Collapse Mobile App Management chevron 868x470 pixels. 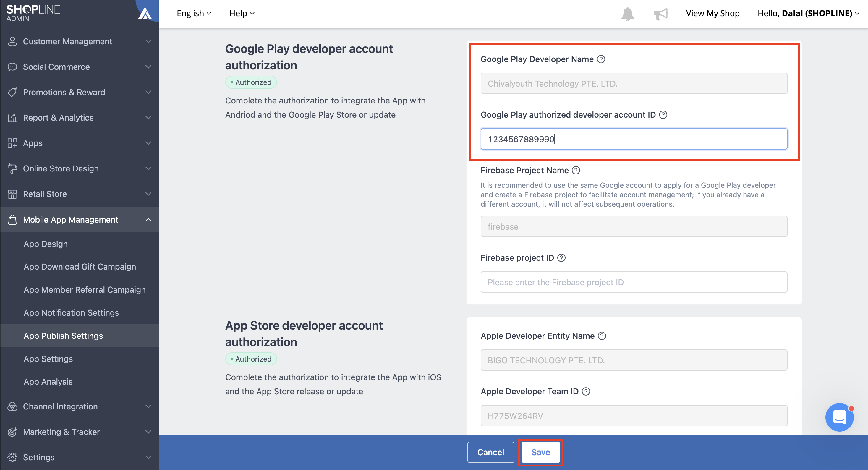pos(148,219)
